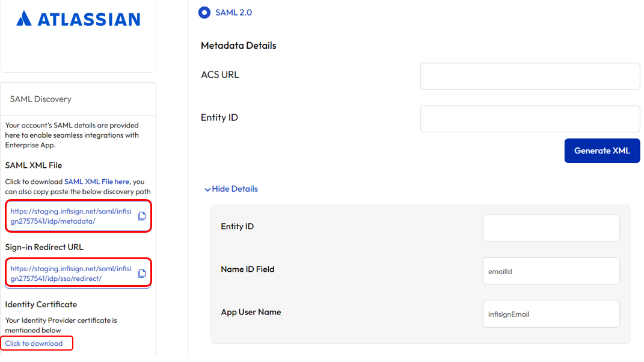Select the SAML 2.0 radio button
Image resolution: width=644 pixels, height=362 pixels.
pos(204,12)
